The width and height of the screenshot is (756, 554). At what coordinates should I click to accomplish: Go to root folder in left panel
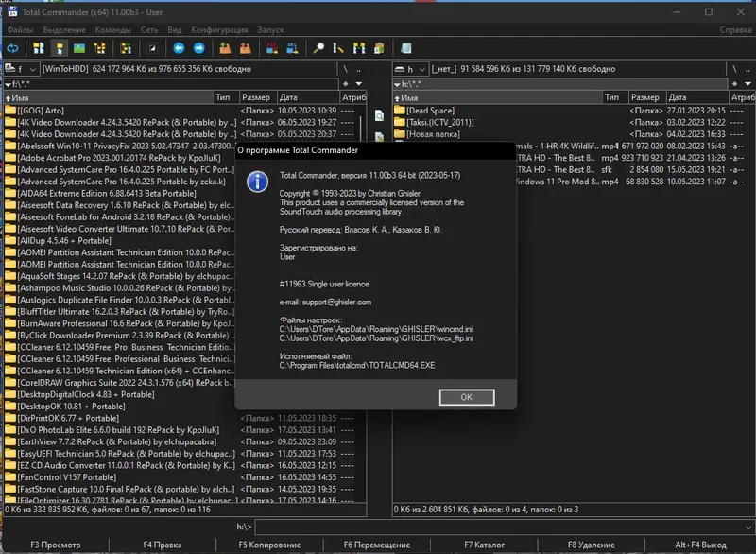pyautogui.click(x=345, y=69)
